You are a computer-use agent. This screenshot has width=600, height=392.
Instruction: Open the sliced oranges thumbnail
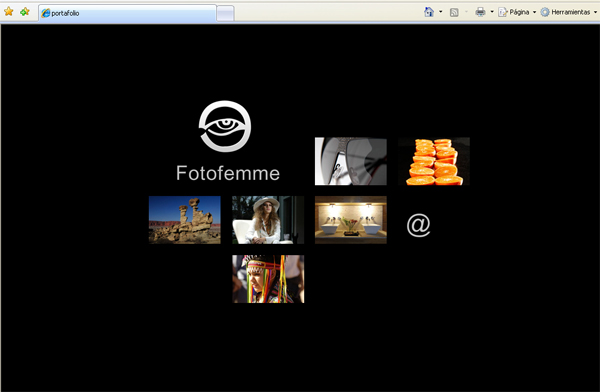[x=434, y=161]
